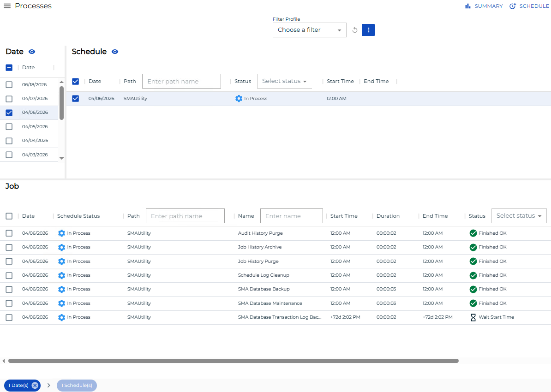Check the 04/07/2026 date checkbox
This screenshot has height=392, width=551.
pyautogui.click(x=9, y=99)
